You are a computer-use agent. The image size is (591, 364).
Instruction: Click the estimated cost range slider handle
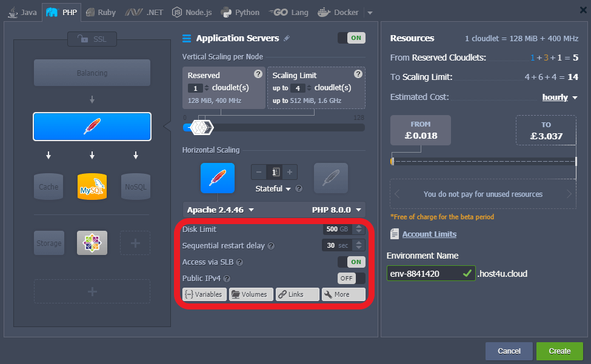tap(392, 162)
